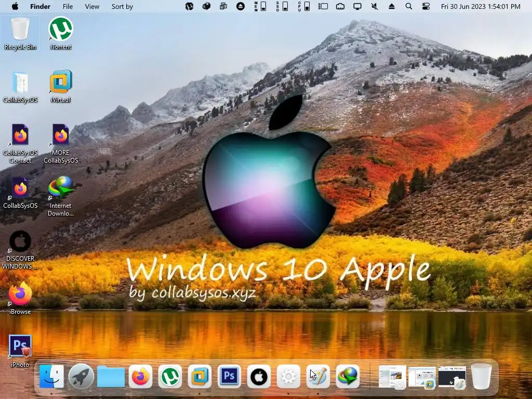Screen dimensions: 532x399
Task: Launch Internet Download Manager from the dock
Action: [x=348, y=376]
